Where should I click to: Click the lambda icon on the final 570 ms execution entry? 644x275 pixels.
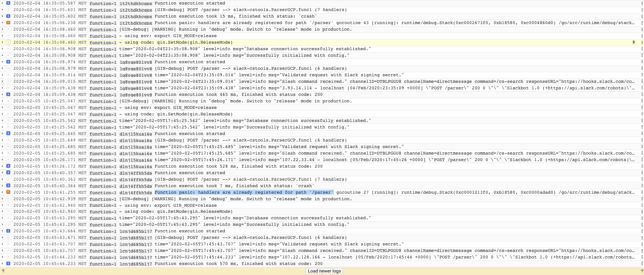pos(8,264)
